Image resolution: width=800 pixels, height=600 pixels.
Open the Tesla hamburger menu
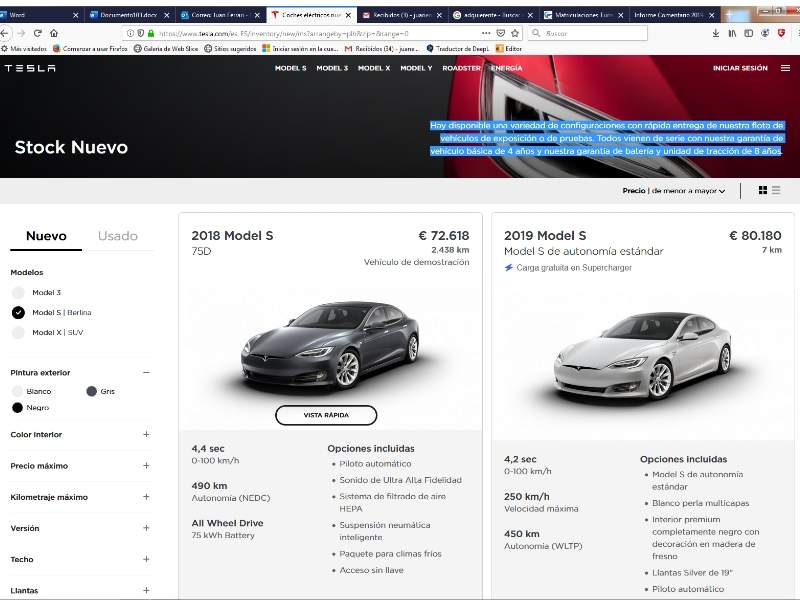pos(785,68)
